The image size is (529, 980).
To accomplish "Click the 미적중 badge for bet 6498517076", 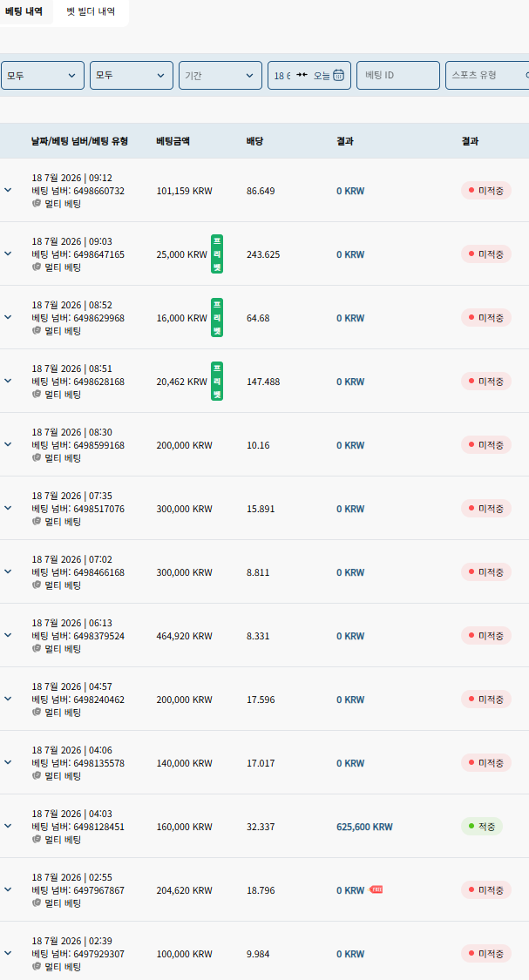I will [485, 508].
